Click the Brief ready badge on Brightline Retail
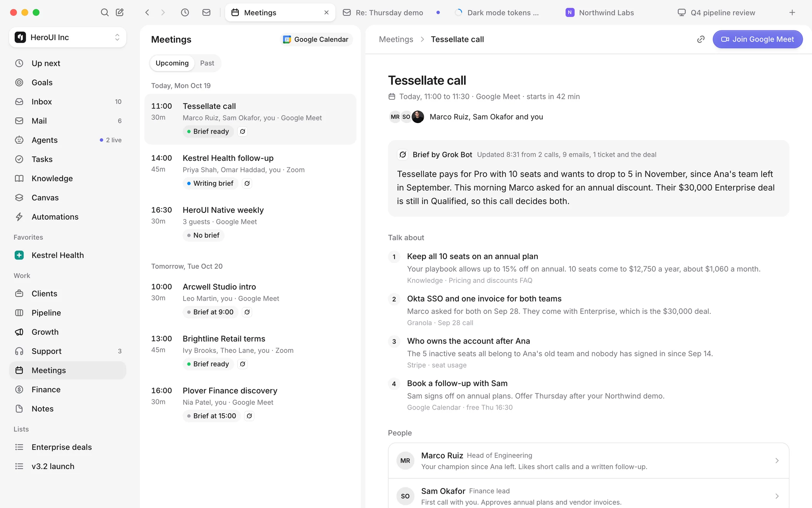 (208, 364)
